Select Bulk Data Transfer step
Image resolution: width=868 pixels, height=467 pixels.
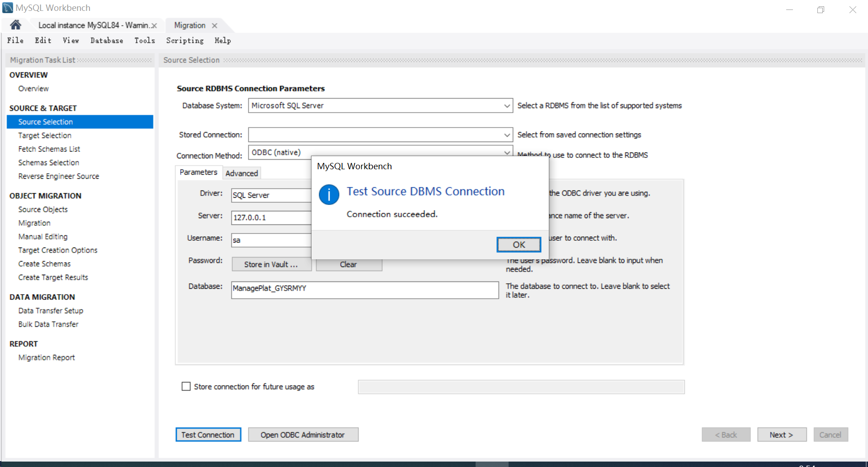48,324
